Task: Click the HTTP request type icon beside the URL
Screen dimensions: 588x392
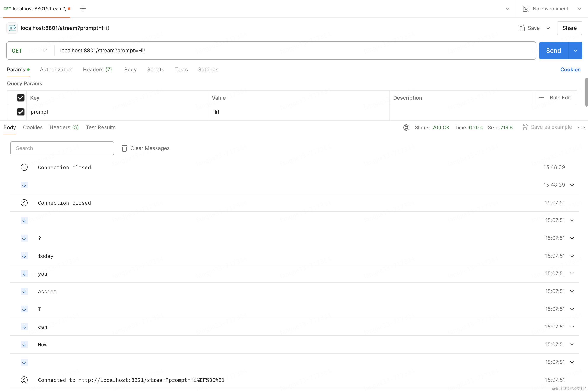Action: click(x=12, y=28)
